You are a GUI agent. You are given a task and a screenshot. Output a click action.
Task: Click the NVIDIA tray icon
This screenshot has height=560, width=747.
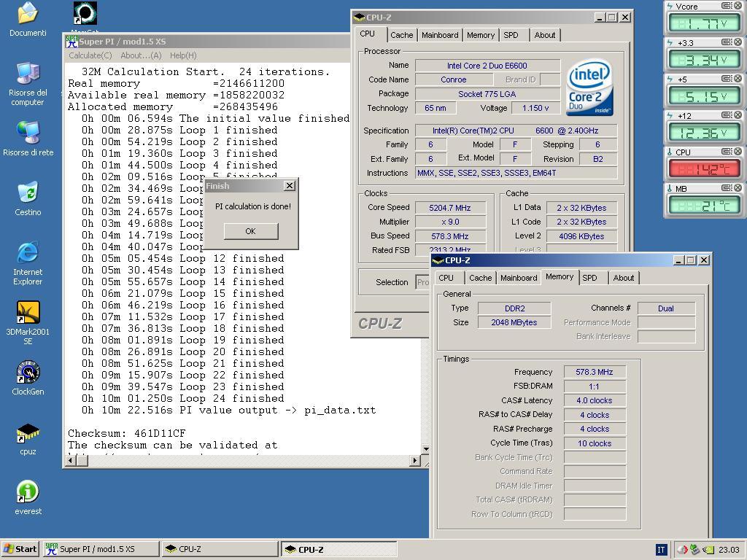(x=709, y=550)
